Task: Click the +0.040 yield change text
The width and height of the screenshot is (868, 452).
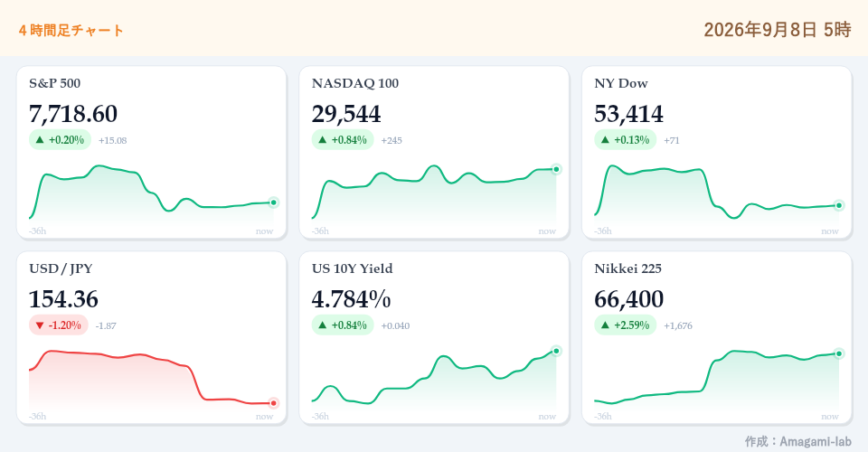Action: (395, 325)
